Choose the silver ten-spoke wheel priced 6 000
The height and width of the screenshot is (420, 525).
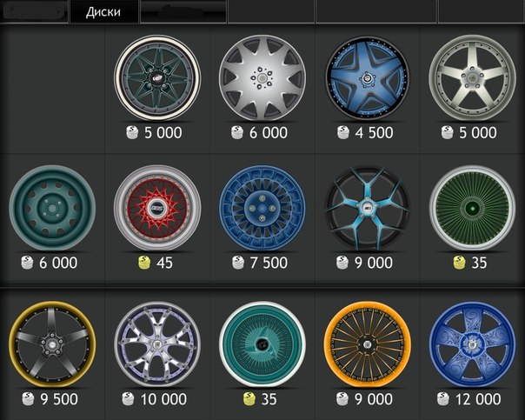tap(262, 78)
